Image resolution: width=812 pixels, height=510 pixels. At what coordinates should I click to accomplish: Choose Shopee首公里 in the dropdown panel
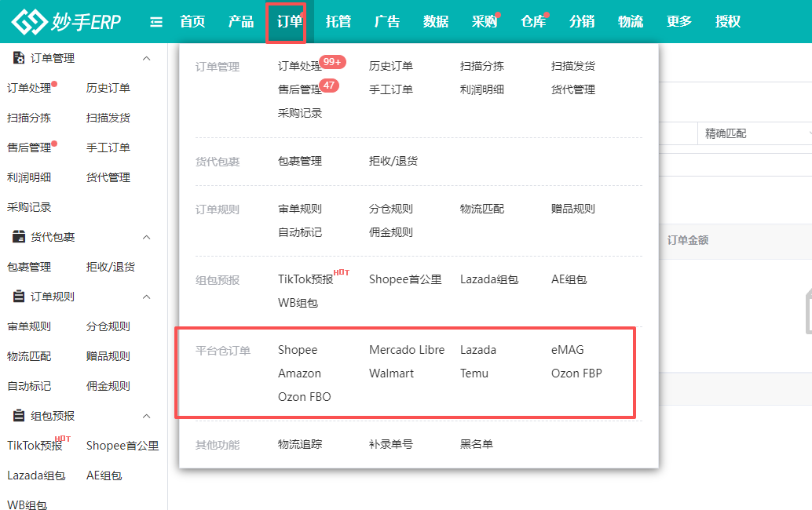(405, 279)
